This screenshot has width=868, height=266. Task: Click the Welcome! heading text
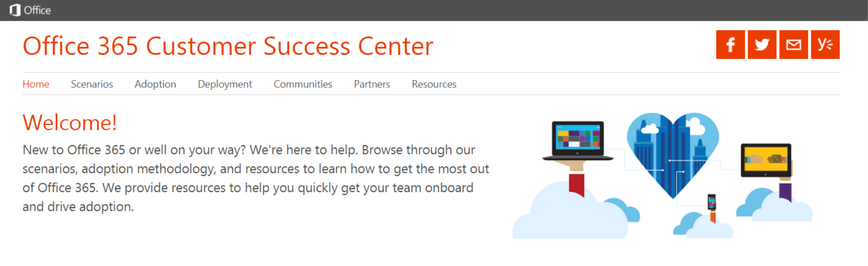69,122
